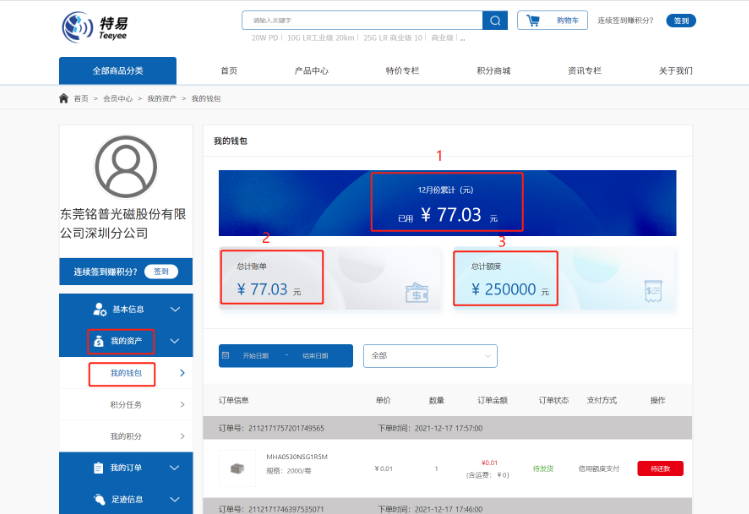Click the product thumbnail MHA0530NSG1R5M
This screenshot has height=514, width=749.
tap(237, 468)
